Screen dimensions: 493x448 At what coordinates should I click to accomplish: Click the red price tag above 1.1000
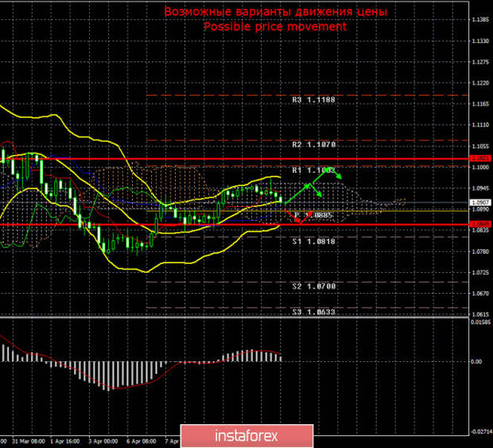coord(480,158)
